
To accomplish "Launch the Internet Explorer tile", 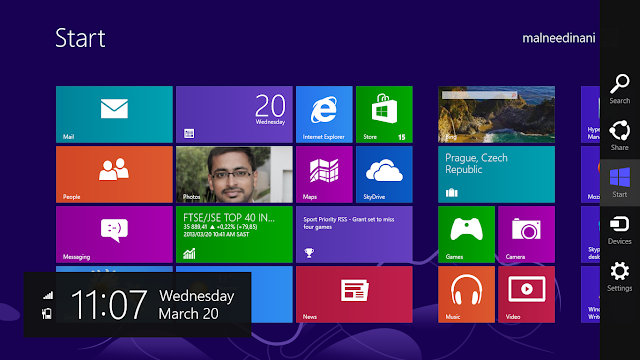I will point(324,114).
